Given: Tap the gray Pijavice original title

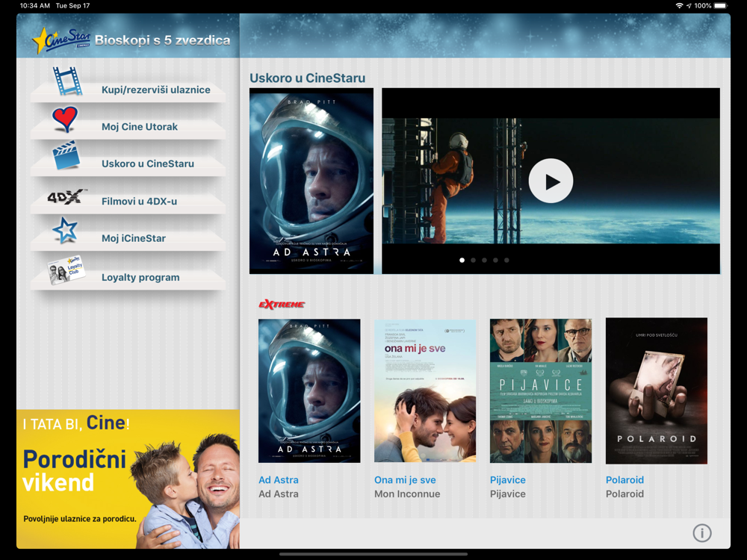Looking at the screenshot, I should pos(508,494).
